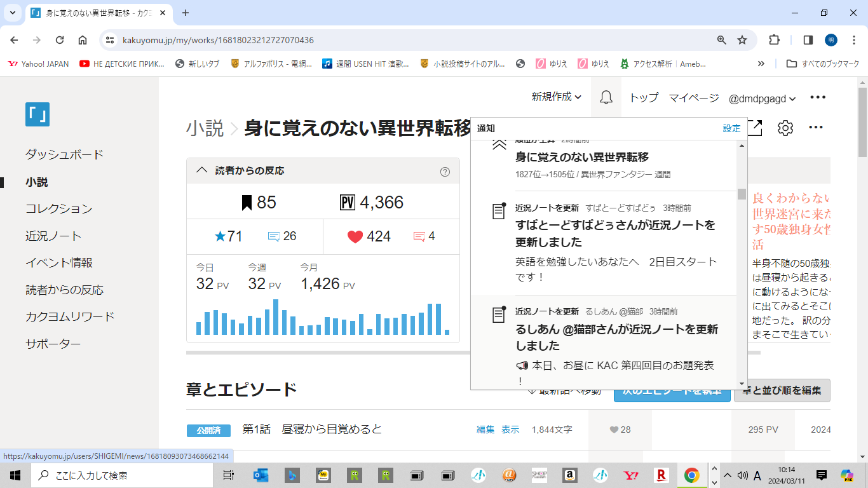Click the address bar URL field
The height and width of the screenshot is (488, 868).
(x=407, y=40)
